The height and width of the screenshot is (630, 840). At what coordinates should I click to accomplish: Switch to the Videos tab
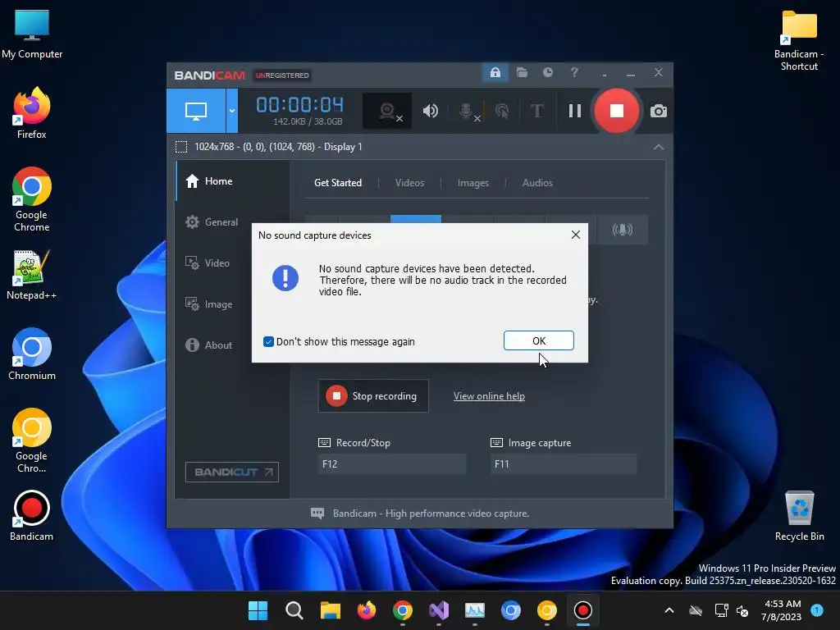point(409,183)
